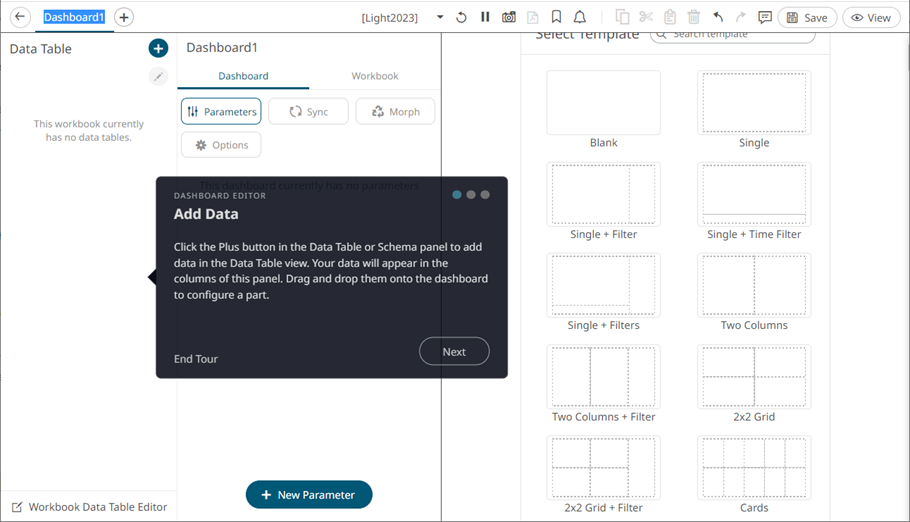Click Next in the tour popup
910x522 pixels.
click(454, 352)
